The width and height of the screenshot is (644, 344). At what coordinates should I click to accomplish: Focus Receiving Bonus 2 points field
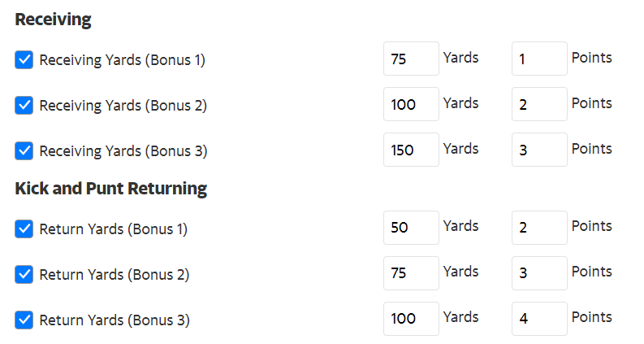click(539, 105)
